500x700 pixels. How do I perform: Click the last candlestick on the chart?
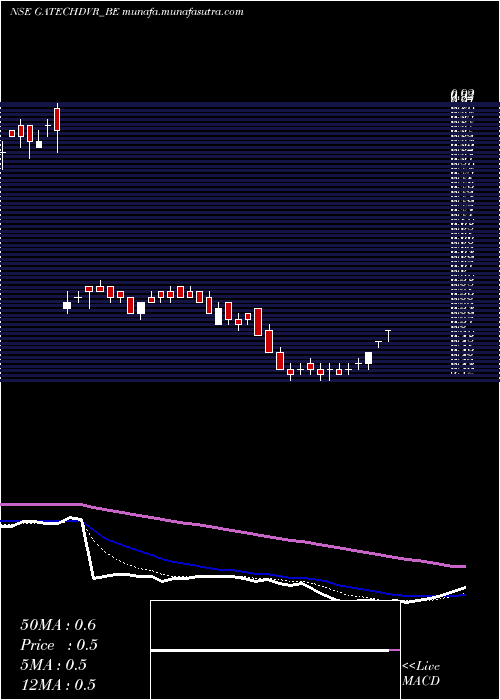[388, 336]
